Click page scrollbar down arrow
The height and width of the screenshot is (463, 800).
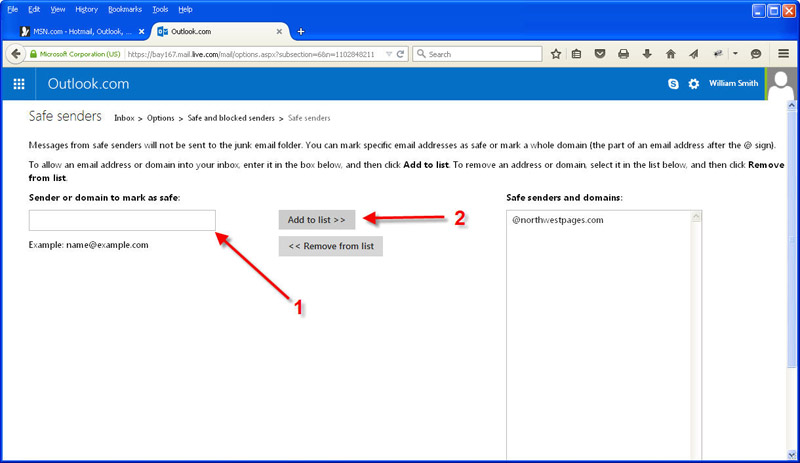coord(791,455)
